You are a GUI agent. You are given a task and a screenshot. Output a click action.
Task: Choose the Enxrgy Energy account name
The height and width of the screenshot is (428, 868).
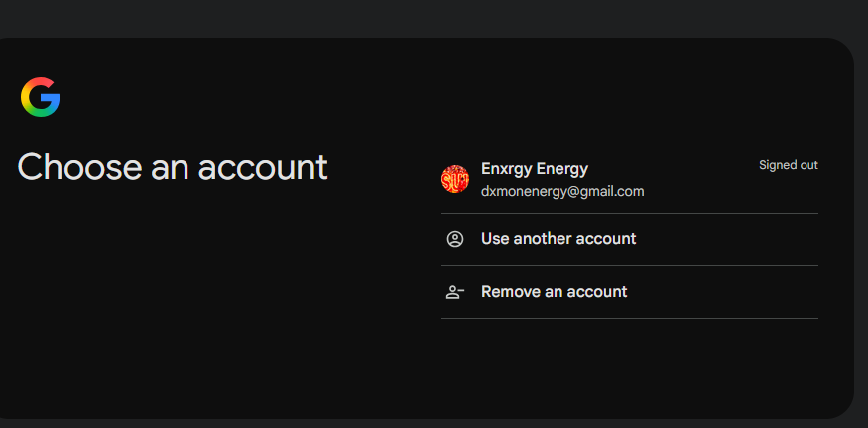pyautogui.click(x=535, y=169)
